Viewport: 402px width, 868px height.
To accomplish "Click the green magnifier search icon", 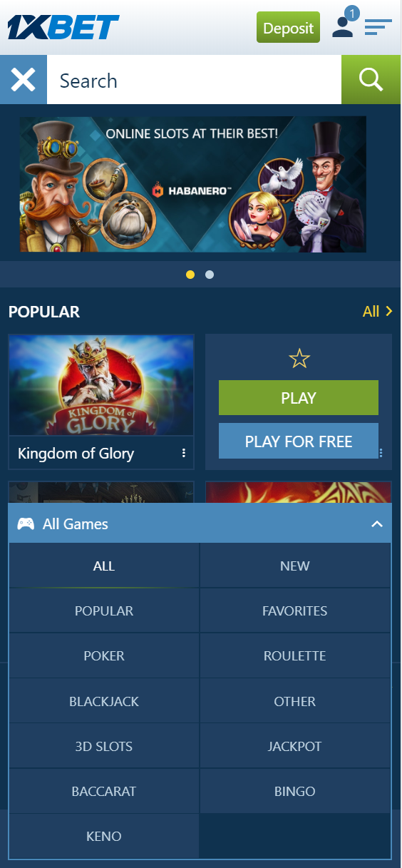I will tap(371, 80).
